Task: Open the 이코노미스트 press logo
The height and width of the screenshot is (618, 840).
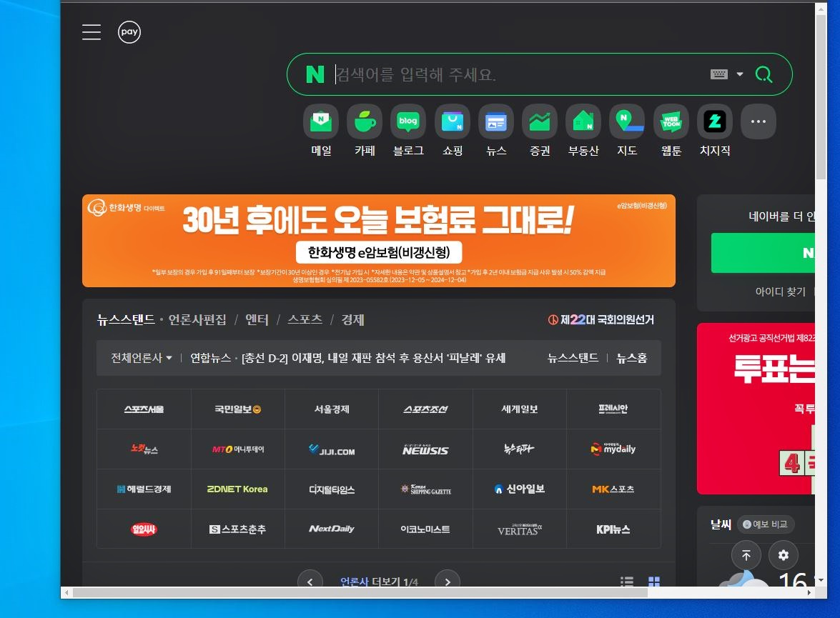Action: click(x=425, y=529)
